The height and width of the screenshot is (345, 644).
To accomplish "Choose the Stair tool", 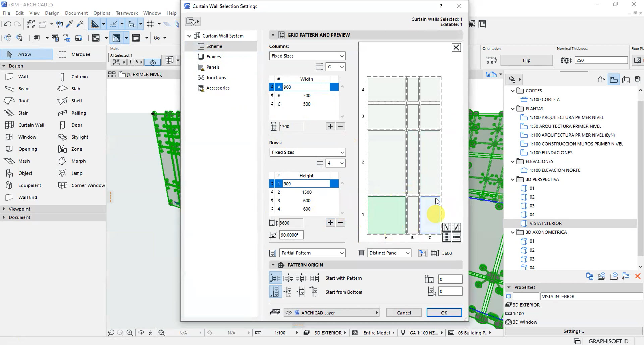I will click(x=23, y=113).
